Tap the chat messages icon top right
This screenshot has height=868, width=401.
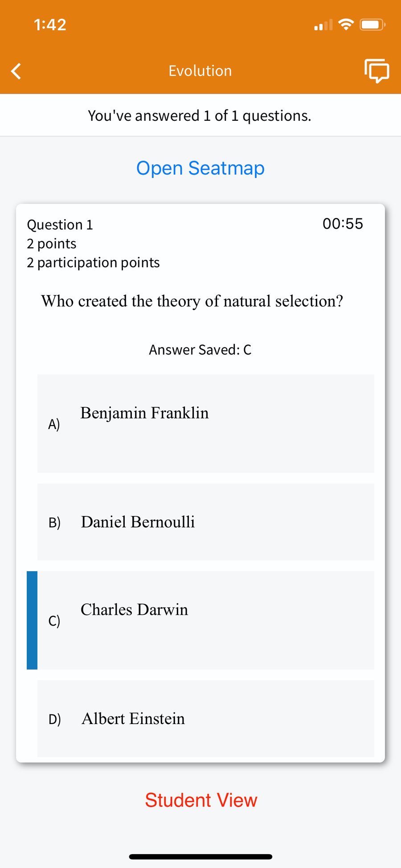tap(376, 71)
